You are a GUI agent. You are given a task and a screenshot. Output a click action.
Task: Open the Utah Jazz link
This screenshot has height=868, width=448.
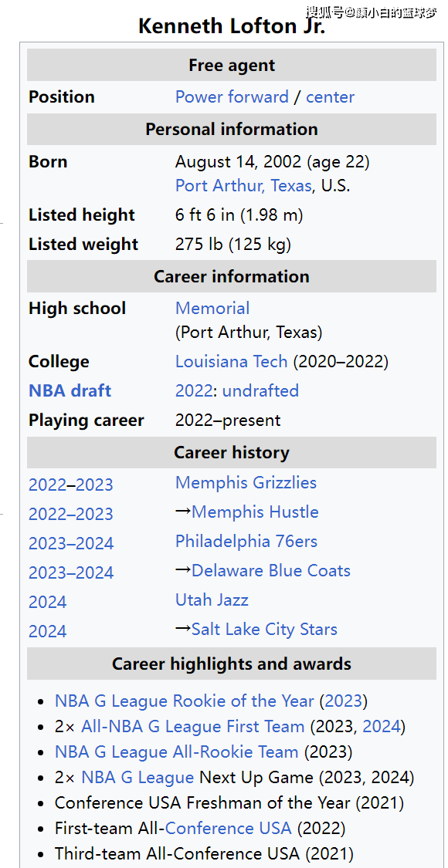coord(212,599)
